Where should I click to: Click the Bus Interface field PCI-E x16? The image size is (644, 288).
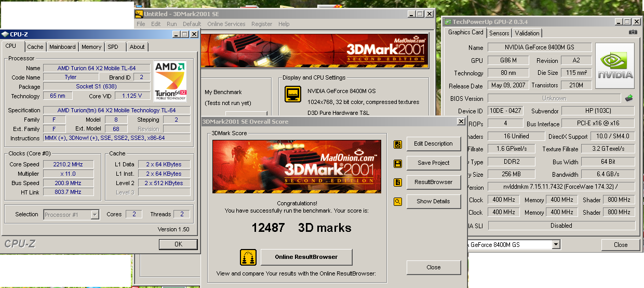coord(599,124)
